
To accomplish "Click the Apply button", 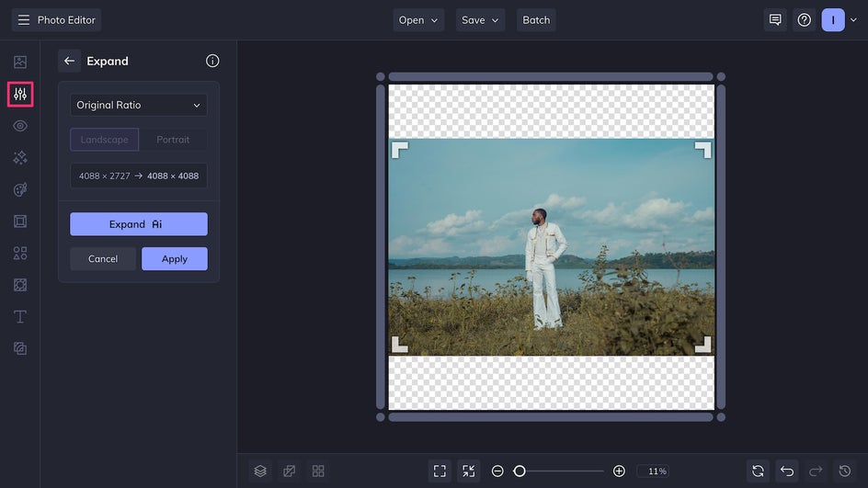I will point(175,259).
